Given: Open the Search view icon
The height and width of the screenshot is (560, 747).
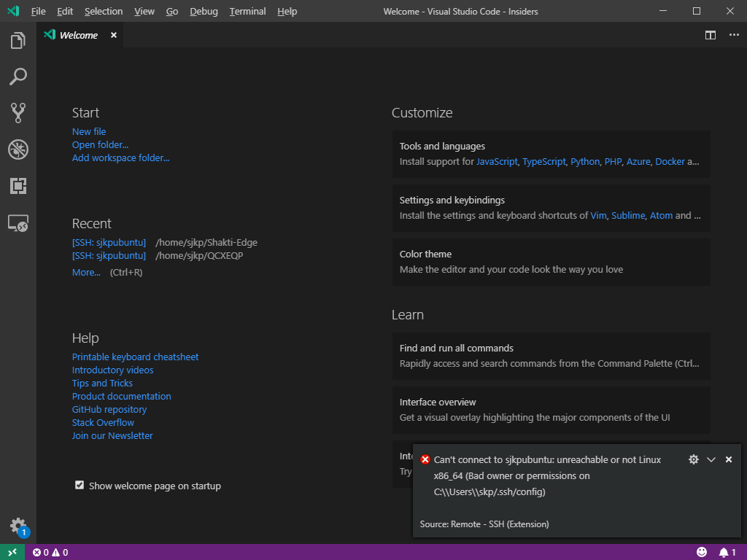Looking at the screenshot, I should 18,76.
